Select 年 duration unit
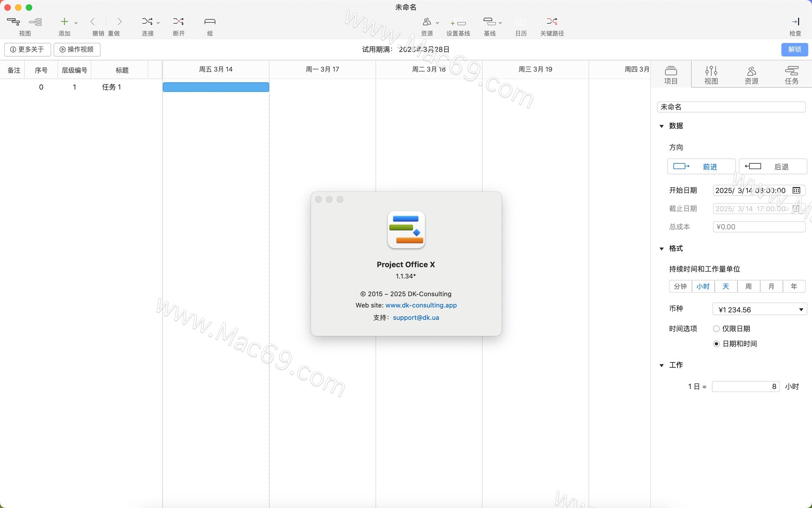The height and width of the screenshot is (508, 812). pyautogui.click(x=794, y=287)
